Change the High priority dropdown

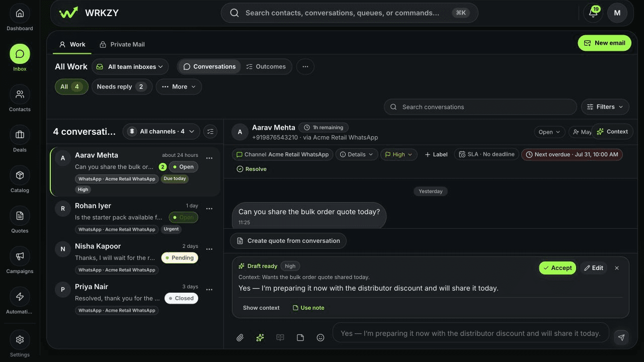click(398, 154)
